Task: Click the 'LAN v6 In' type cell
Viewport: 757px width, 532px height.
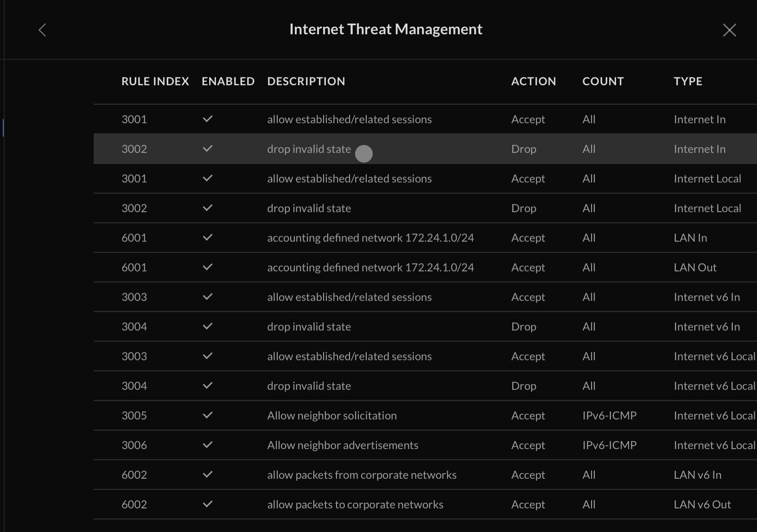Action: [x=698, y=475]
